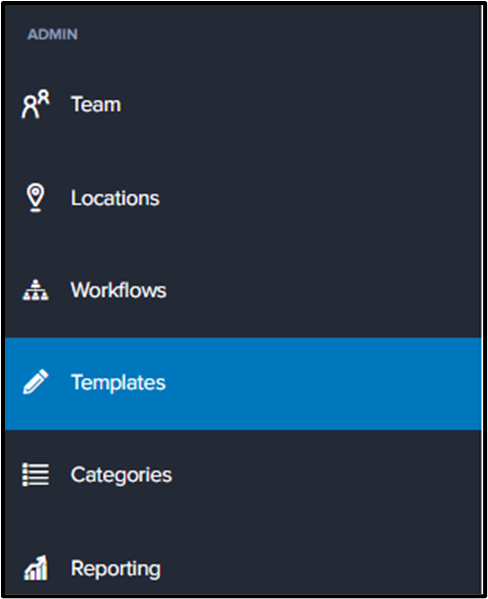Click the Workflows text label
Image resolution: width=488 pixels, height=599 pixels.
point(118,290)
